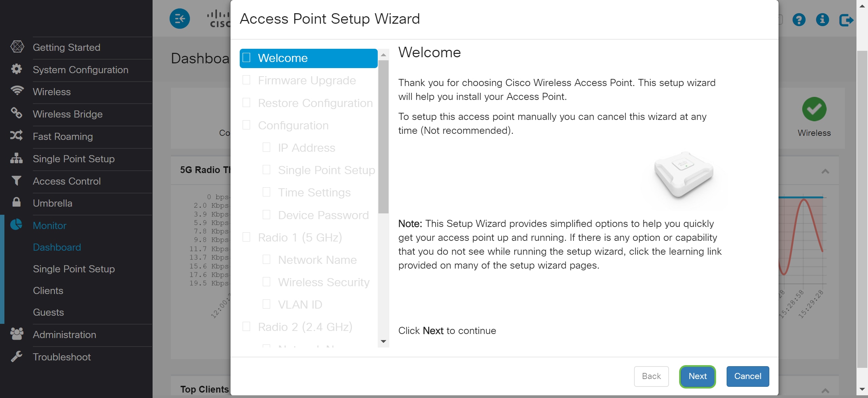
Task: Open System Configuration gear icon
Action: pos(17,69)
